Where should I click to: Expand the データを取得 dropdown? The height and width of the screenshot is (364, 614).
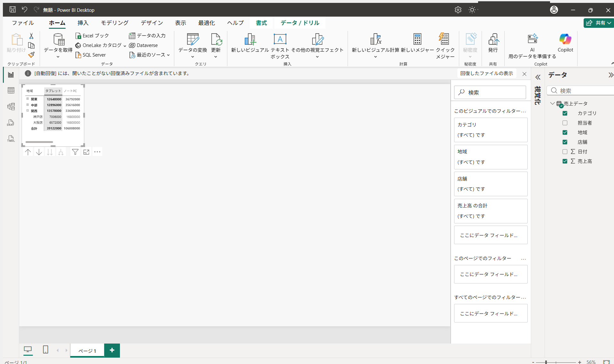(x=58, y=57)
